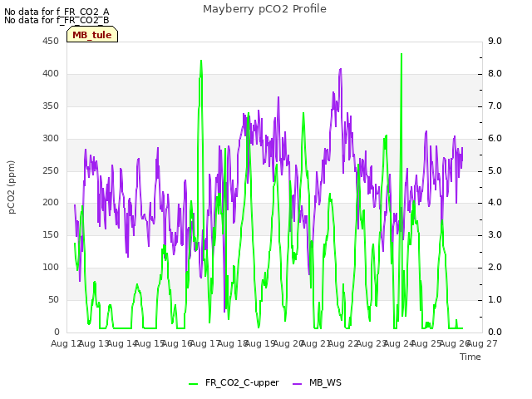Screen dimensions: 532x399
Task: Click the 4.0 right axis tick label
Action: pos(495,203)
